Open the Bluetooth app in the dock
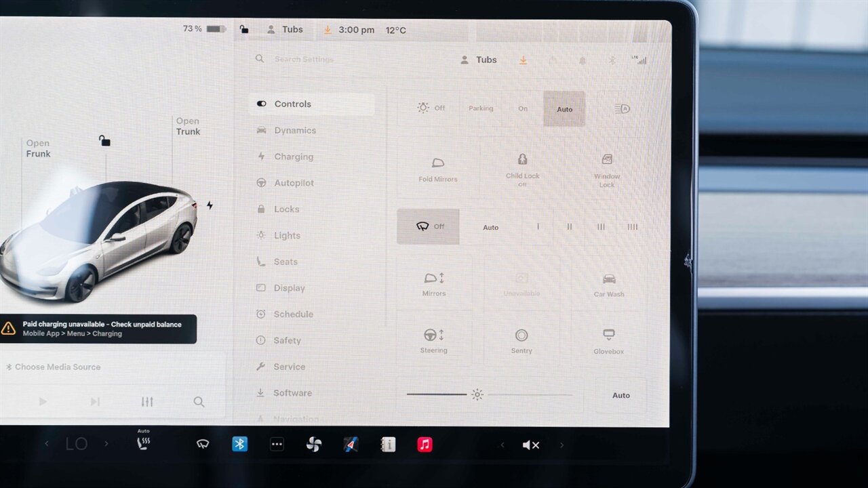 click(x=239, y=445)
